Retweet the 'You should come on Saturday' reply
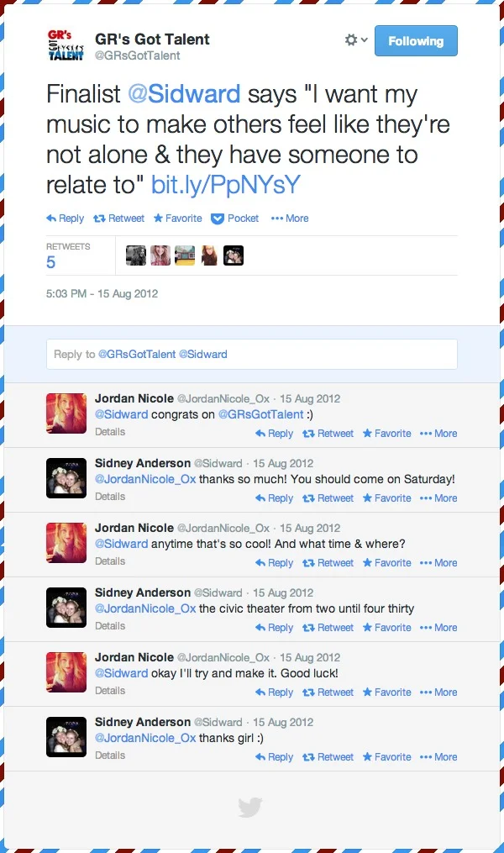 (328, 498)
